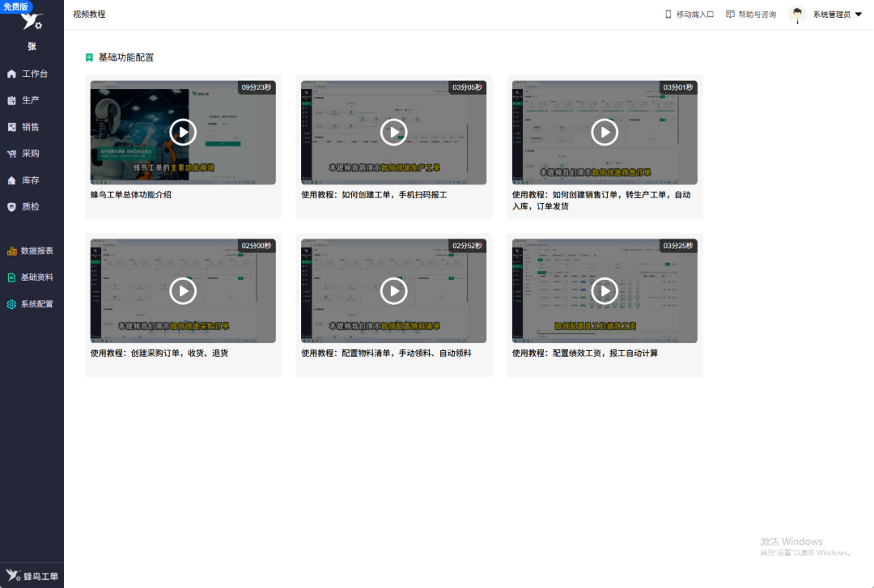This screenshot has width=874, height=588.
Task: Click the 蜂鸟工单 logo at sidebar bottom
Action: (x=32, y=576)
